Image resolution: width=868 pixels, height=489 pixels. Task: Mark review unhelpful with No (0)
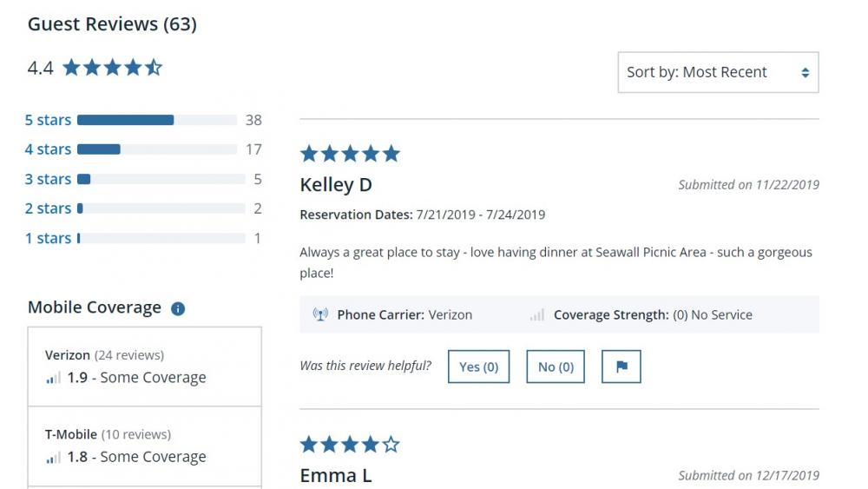[556, 367]
